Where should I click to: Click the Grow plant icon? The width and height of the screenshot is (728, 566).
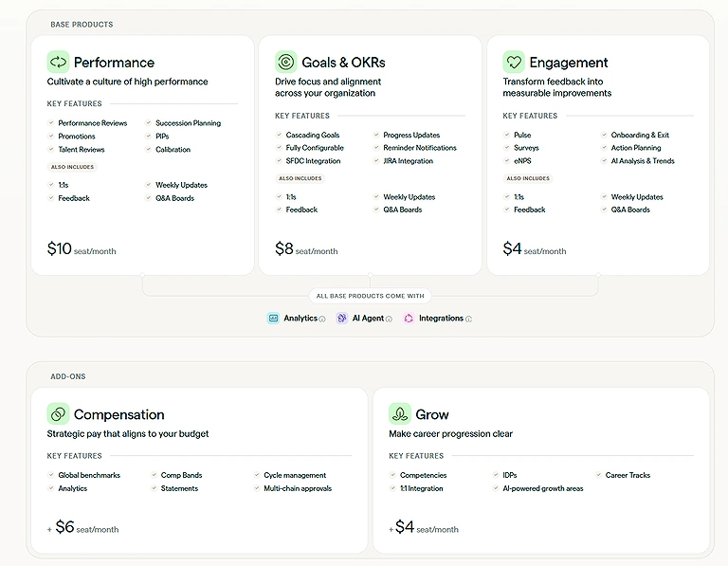[400, 413]
